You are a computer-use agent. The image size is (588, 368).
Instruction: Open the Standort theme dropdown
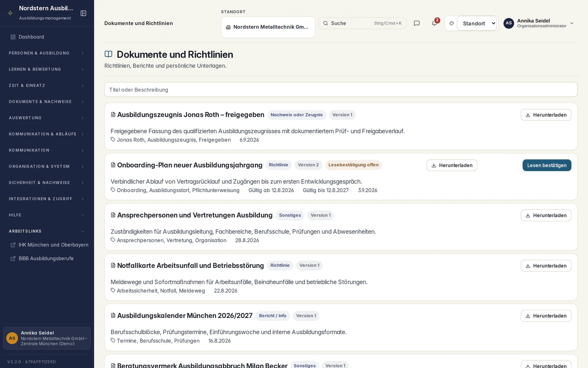(x=477, y=23)
